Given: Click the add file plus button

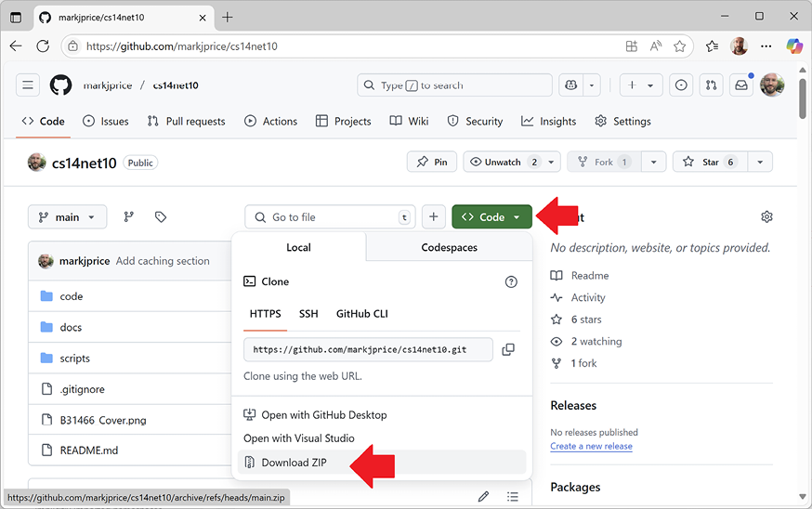Looking at the screenshot, I should pyautogui.click(x=434, y=217).
